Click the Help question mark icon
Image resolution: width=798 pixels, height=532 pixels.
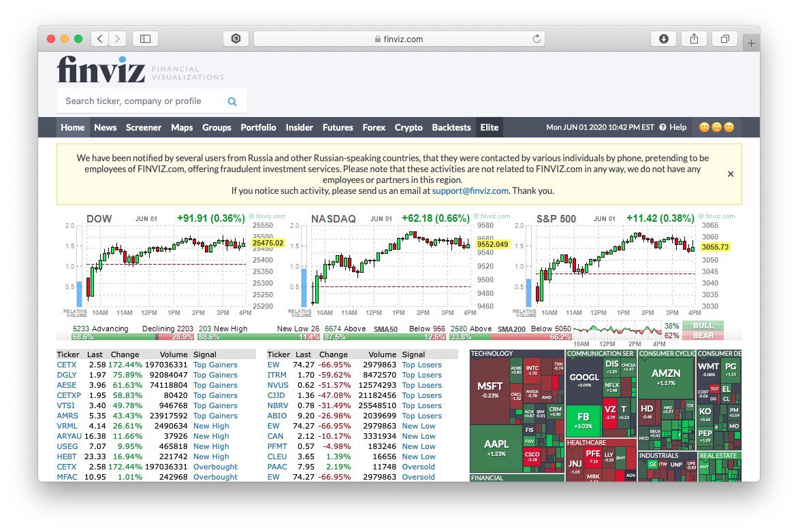point(663,127)
